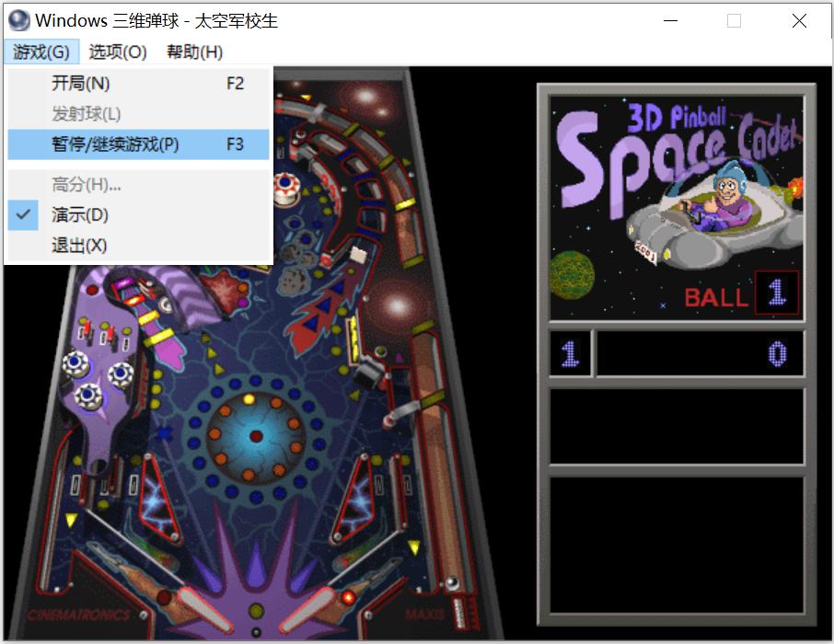Click the center blue wormhole target
The height and width of the screenshot is (644, 834).
(x=256, y=436)
